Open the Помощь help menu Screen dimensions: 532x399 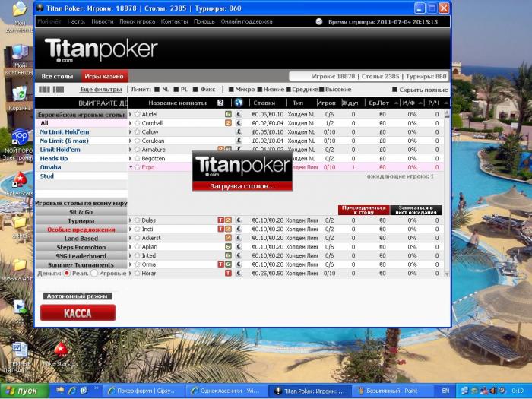(204, 21)
